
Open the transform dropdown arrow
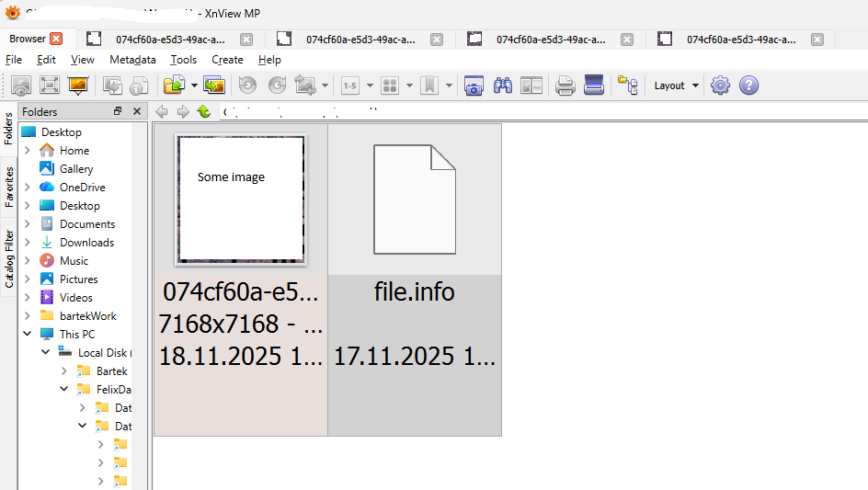tap(325, 85)
